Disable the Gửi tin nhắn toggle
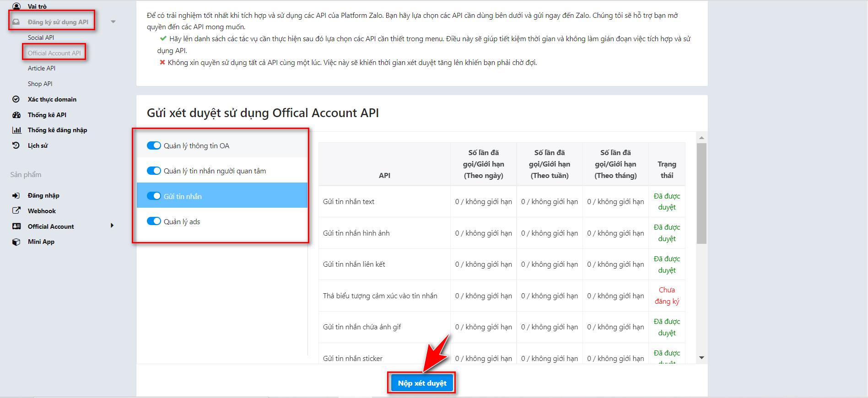 coord(154,196)
